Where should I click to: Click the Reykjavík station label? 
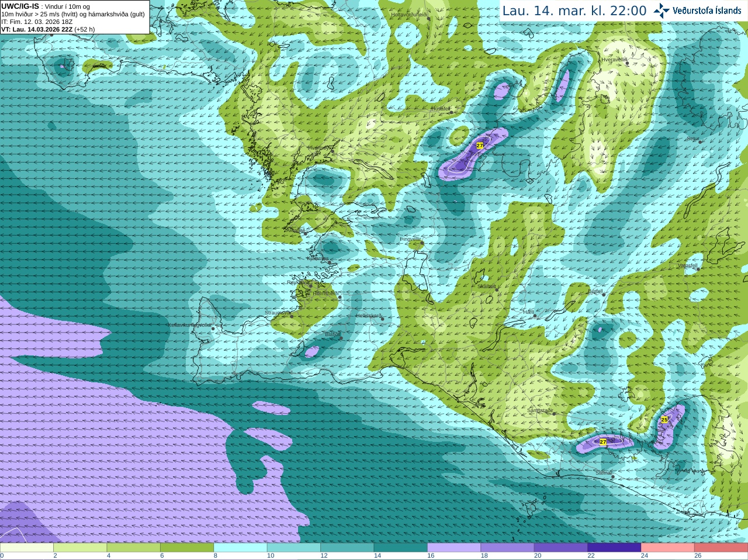(x=297, y=282)
